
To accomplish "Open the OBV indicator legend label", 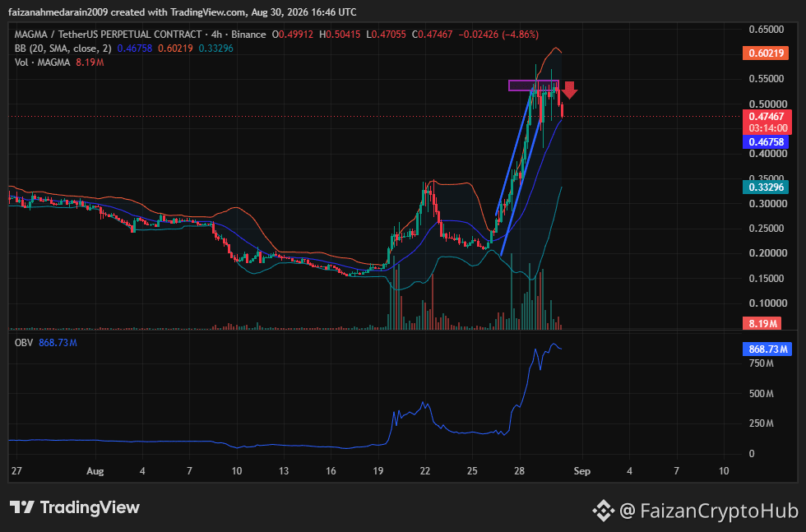I will (x=24, y=342).
